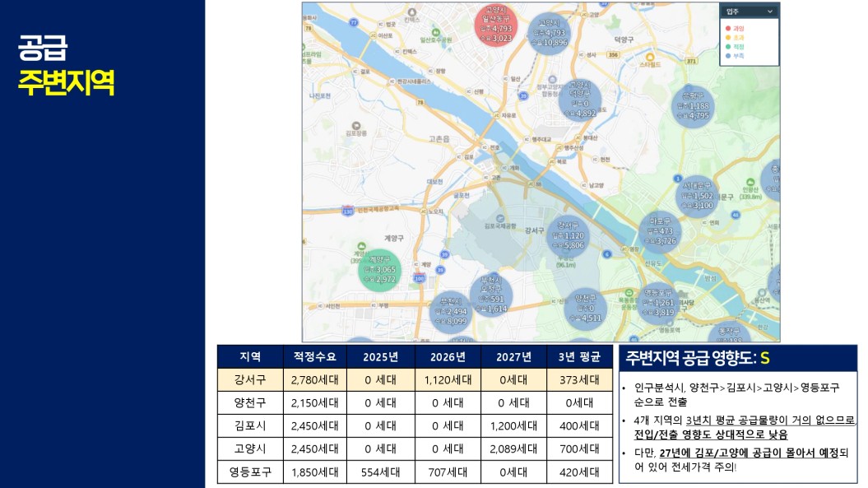Click the 1,120세대 cell
Viewport: 868px width, 488px height.
(x=448, y=380)
